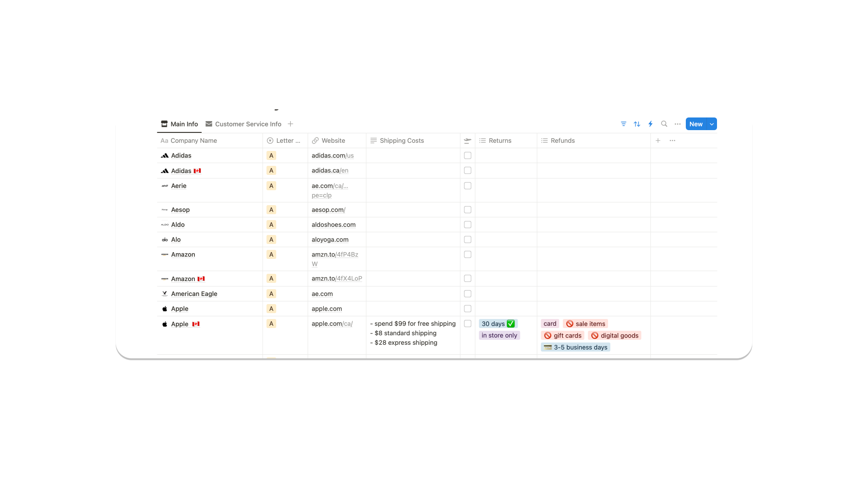The image size is (868, 488).
Task: Click the gift cards refund tag
Action: click(x=563, y=335)
